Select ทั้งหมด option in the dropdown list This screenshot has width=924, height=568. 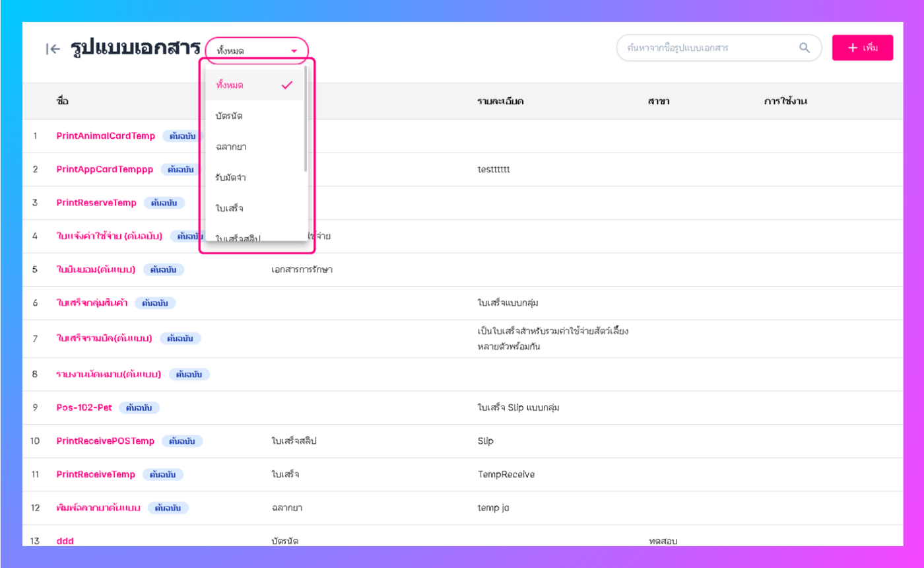[255, 85]
